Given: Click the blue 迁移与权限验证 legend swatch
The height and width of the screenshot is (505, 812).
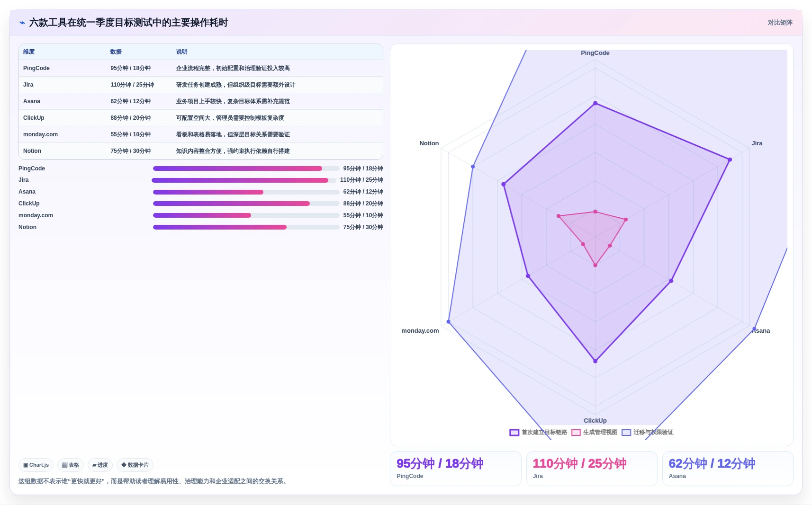Looking at the screenshot, I should point(626,433).
